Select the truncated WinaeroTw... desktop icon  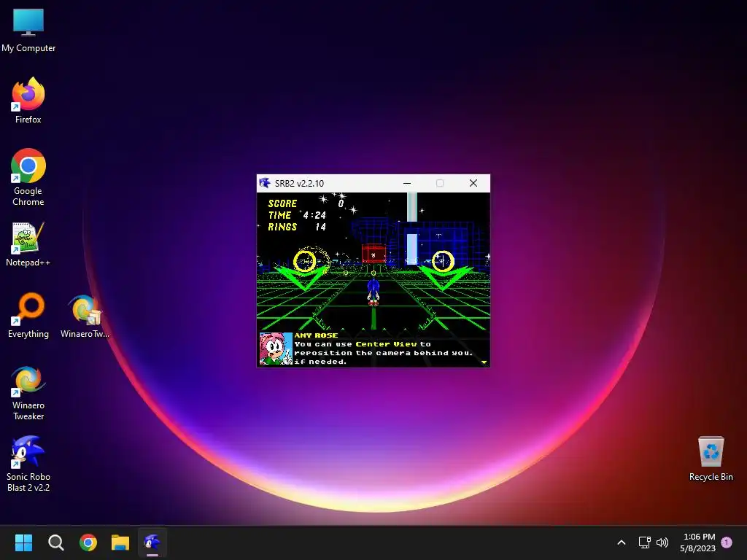[85, 316]
